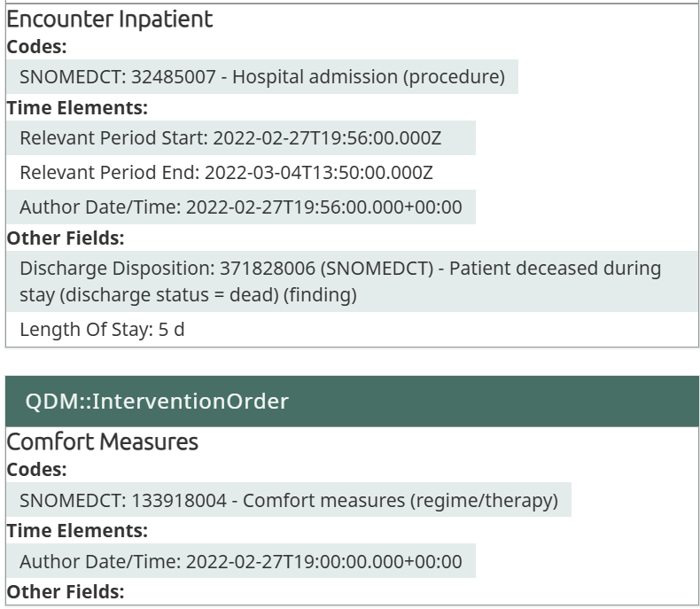Click Other Fields label above Discharge Disposition
The height and width of the screenshot is (609, 700).
pos(66,238)
